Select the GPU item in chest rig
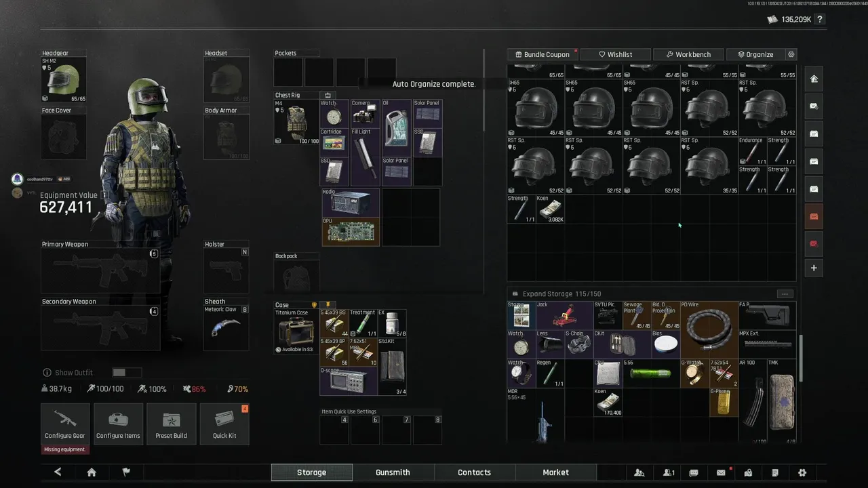Image resolution: width=868 pixels, height=488 pixels. coord(350,231)
